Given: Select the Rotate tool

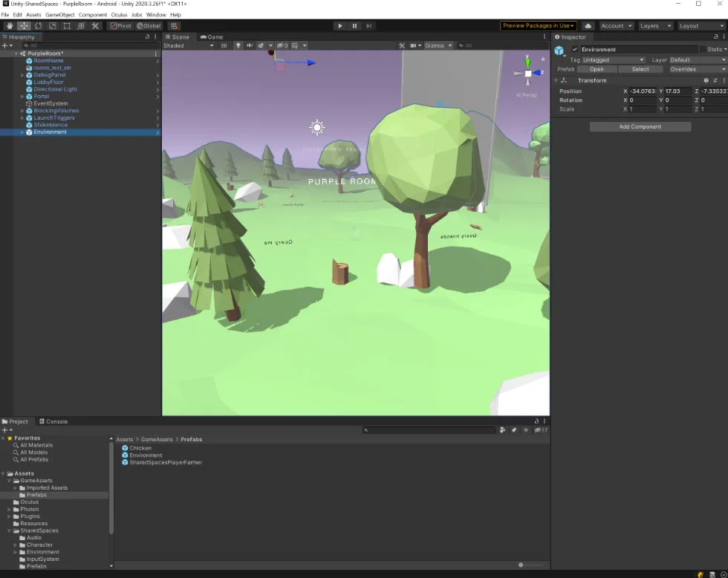Looking at the screenshot, I should point(38,26).
